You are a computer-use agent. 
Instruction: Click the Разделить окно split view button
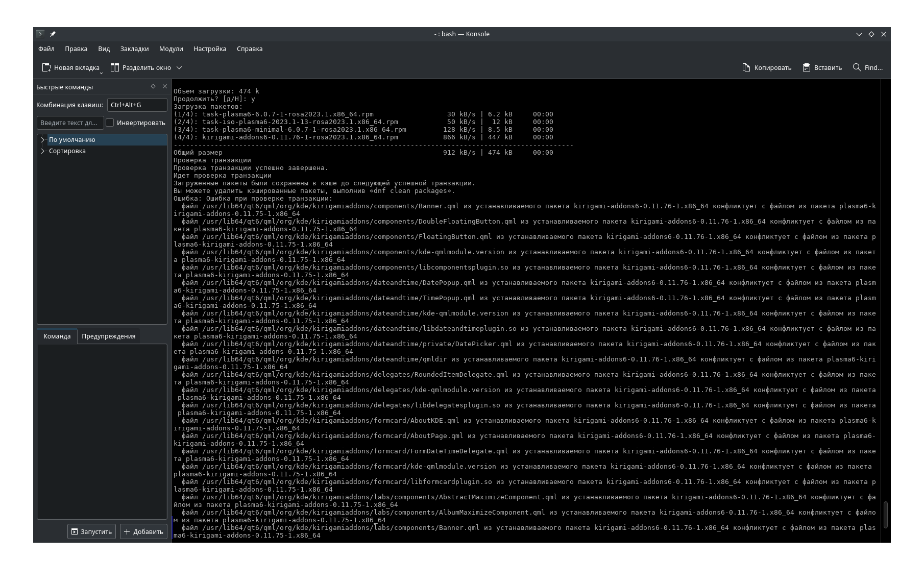pyautogui.click(x=141, y=68)
